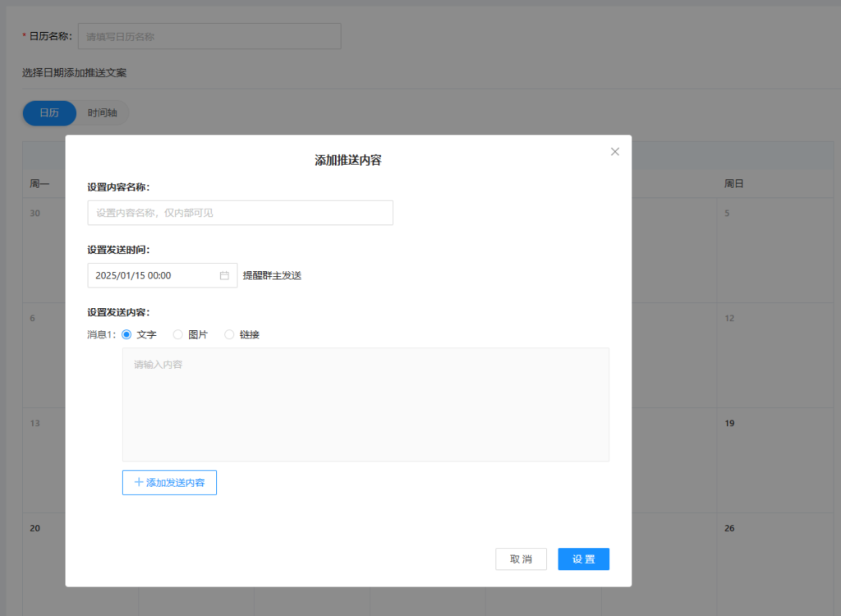Click the calendar icon in send time field
841x616 pixels.
coord(224,276)
